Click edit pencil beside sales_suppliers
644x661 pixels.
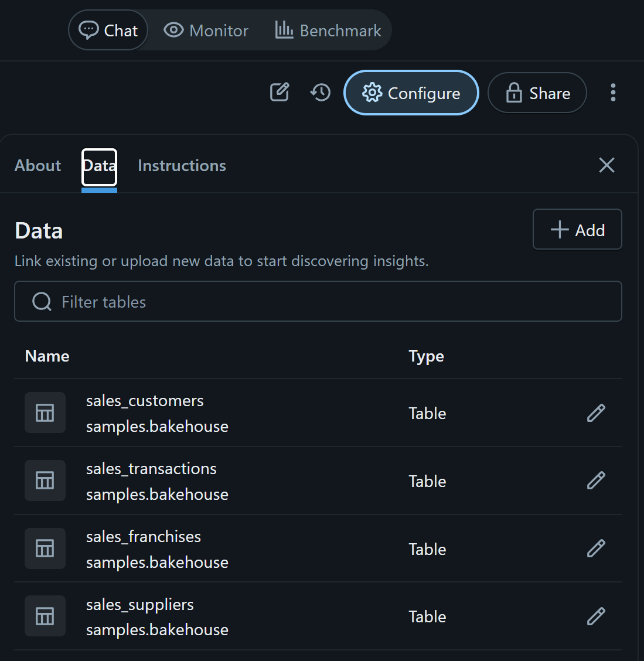[596, 616]
